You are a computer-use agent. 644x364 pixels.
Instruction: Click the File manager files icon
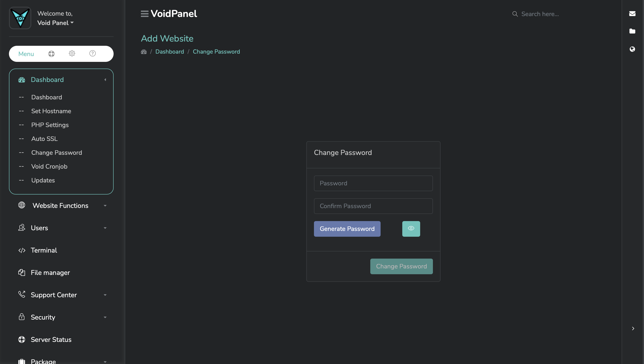(x=21, y=272)
